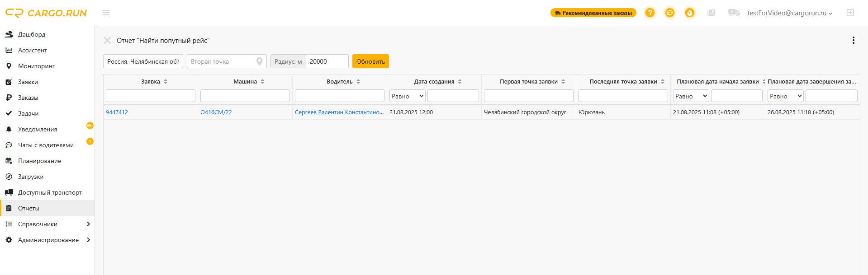
Task: Open the Равно dropdown under Дата создания
Action: (x=408, y=96)
